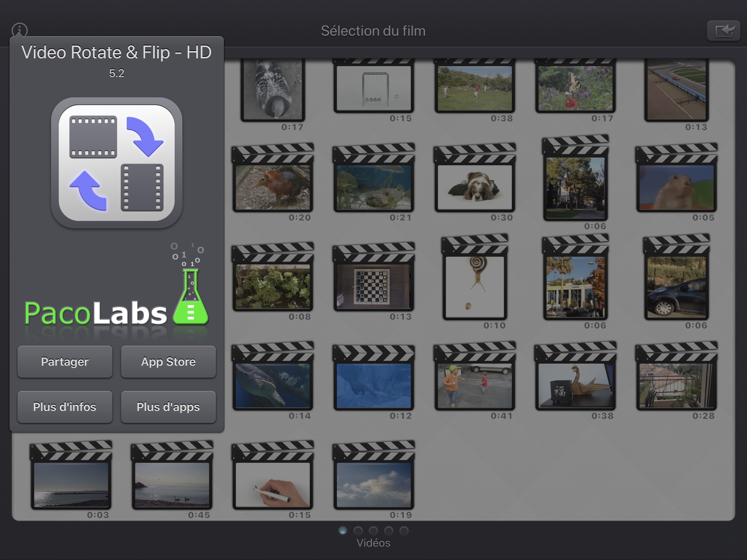The image size is (747, 560).
Task: Tap the Video Rotate & Flip app icon
Action: click(117, 163)
